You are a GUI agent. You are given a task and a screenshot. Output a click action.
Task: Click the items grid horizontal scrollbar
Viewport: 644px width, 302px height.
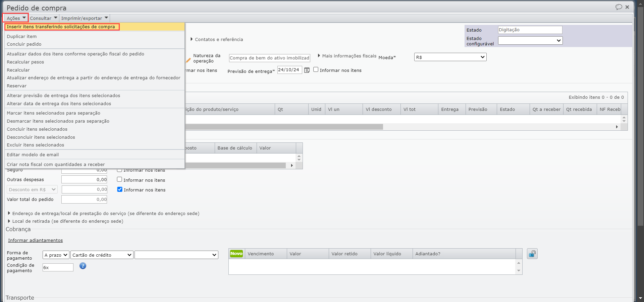tap(284, 127)
